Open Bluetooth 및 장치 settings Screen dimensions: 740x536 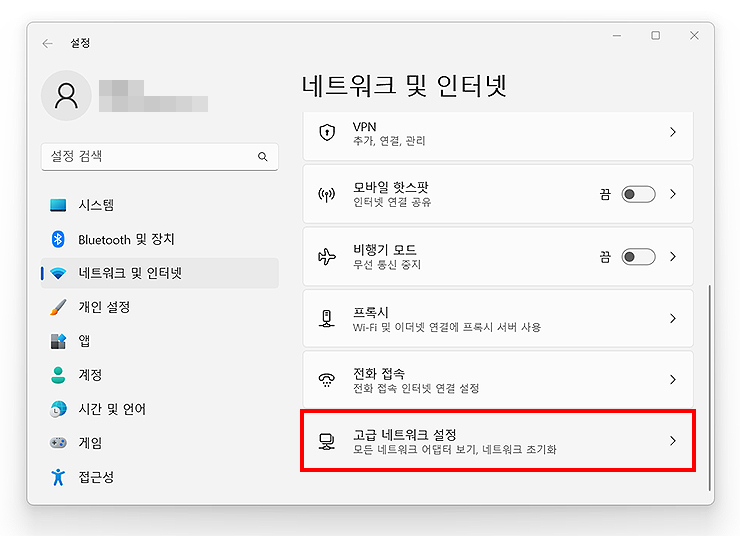tap(160, 239)
